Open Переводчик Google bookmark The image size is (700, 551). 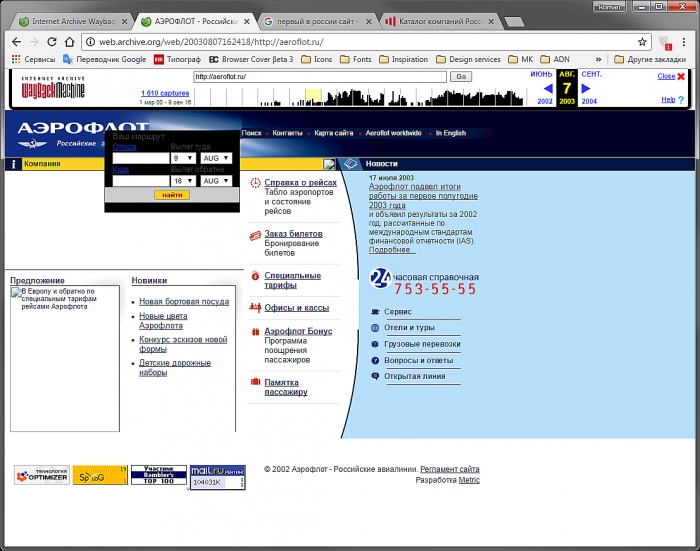tap(104, 59)
